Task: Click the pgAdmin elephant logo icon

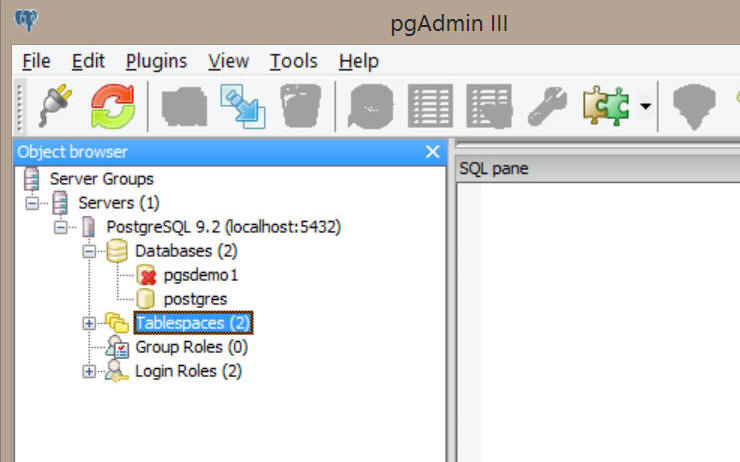Action: 26,20
